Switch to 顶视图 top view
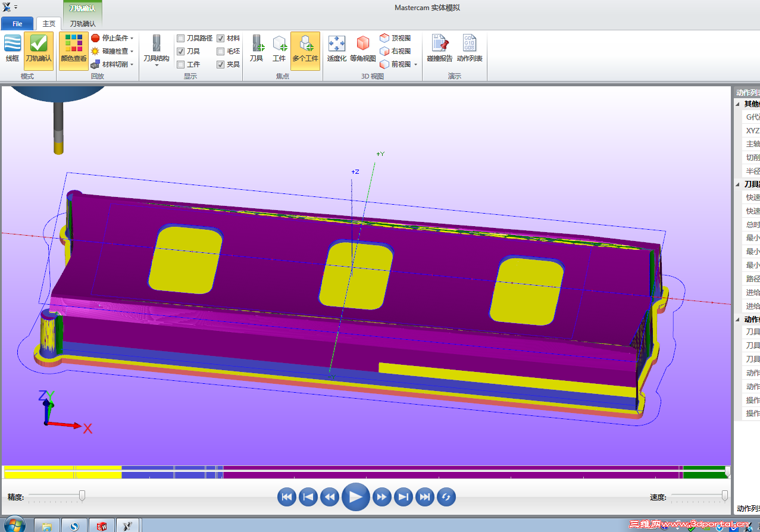 point(395,38)
